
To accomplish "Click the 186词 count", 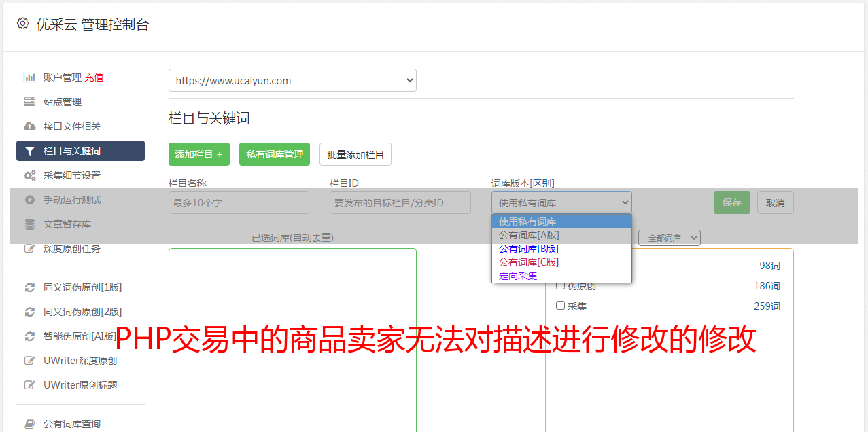I will tap(767, 286).
